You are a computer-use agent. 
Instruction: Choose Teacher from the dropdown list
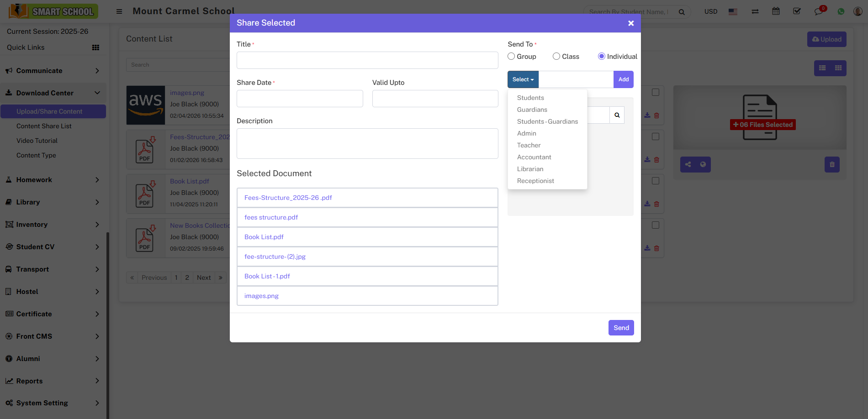point(529,145)
